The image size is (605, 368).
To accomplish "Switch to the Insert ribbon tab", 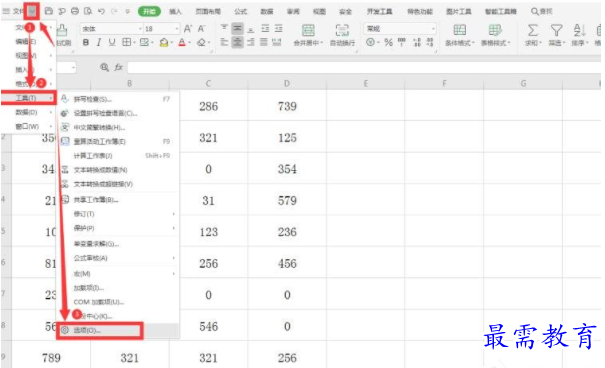I will click(x=175, y=12).
